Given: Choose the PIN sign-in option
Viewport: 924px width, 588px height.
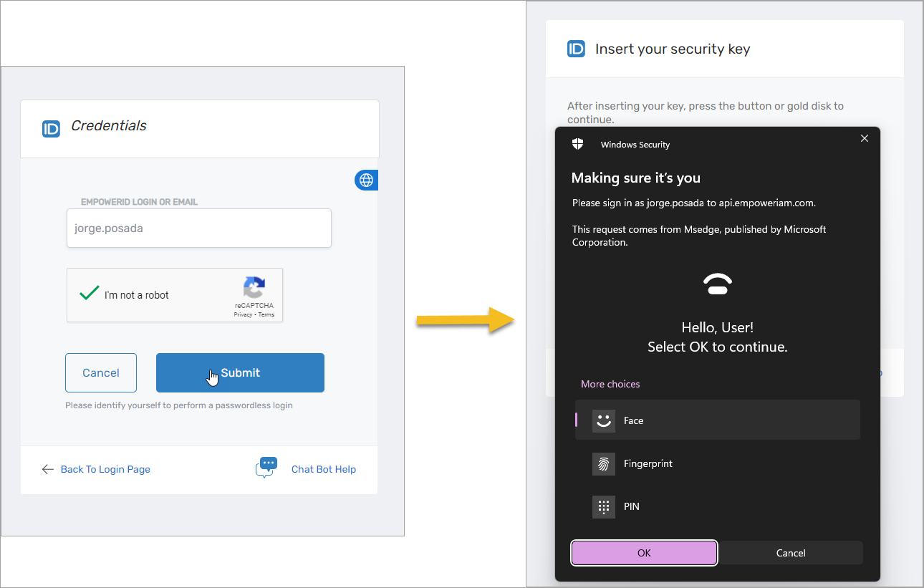Looking at the screenshot, I should point(718,506).
